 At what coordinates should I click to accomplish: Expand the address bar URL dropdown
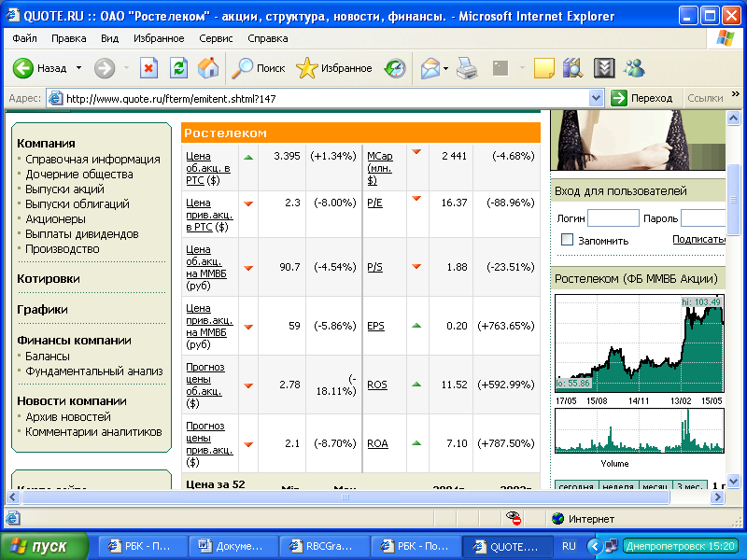coord(597,98)
